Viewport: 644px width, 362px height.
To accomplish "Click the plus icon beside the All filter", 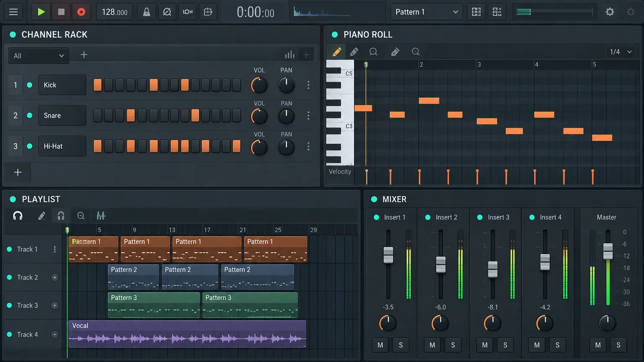I will (x=84, y=55).
